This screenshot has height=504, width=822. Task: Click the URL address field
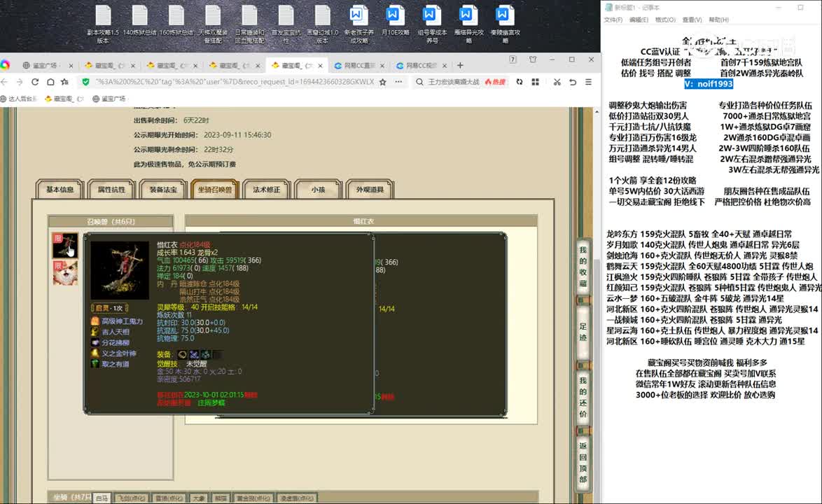(x=235, y=83)
